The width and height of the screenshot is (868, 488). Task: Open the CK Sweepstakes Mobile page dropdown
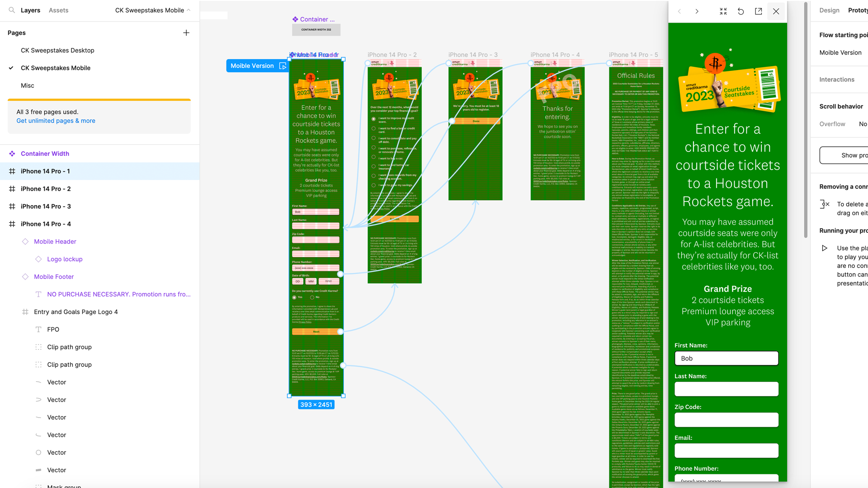click(152, 10)
